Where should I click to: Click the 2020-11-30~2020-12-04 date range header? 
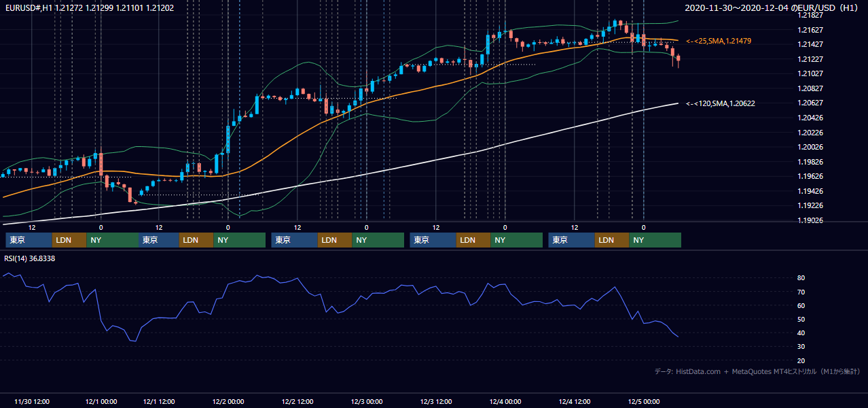[x=773, y=8]
